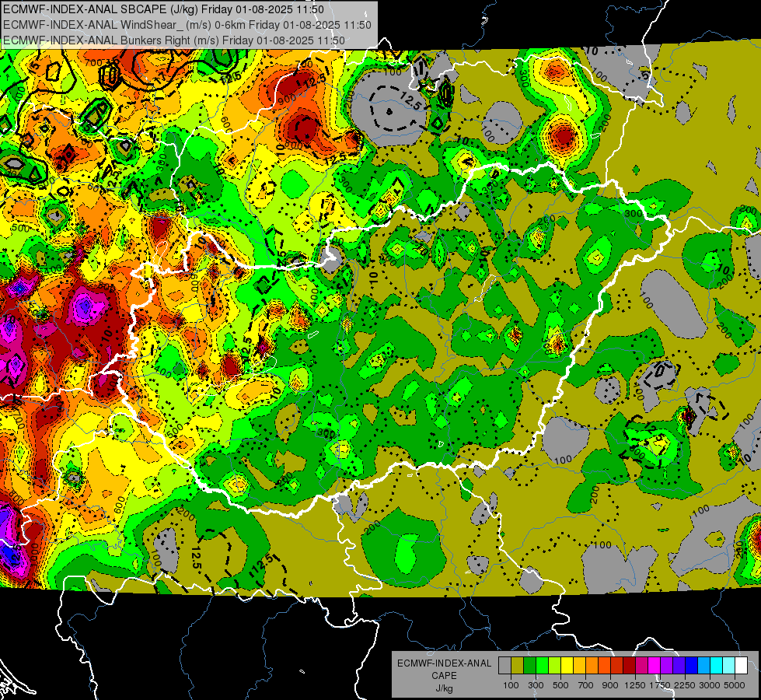
Task: Click the J/kg unit label in legend
Action: click(x=444, y=688)
